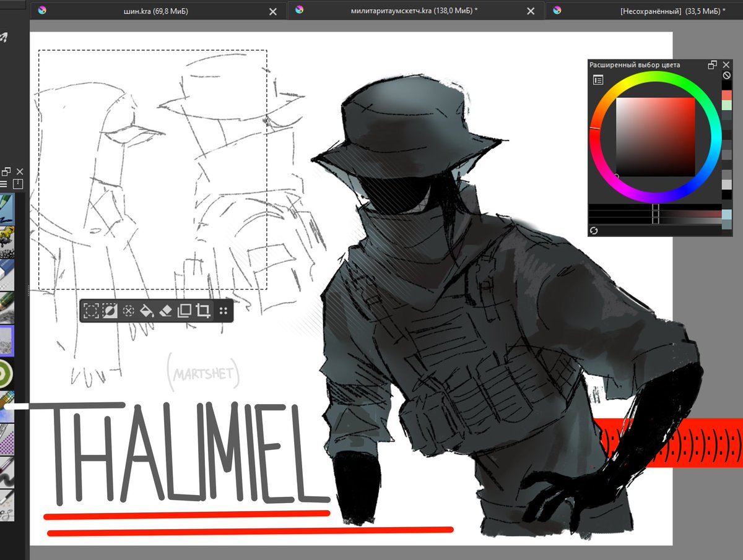This screenshot has height=560, width=743.
Task: Float the advanced color selector docker
Action: (713, 64)
